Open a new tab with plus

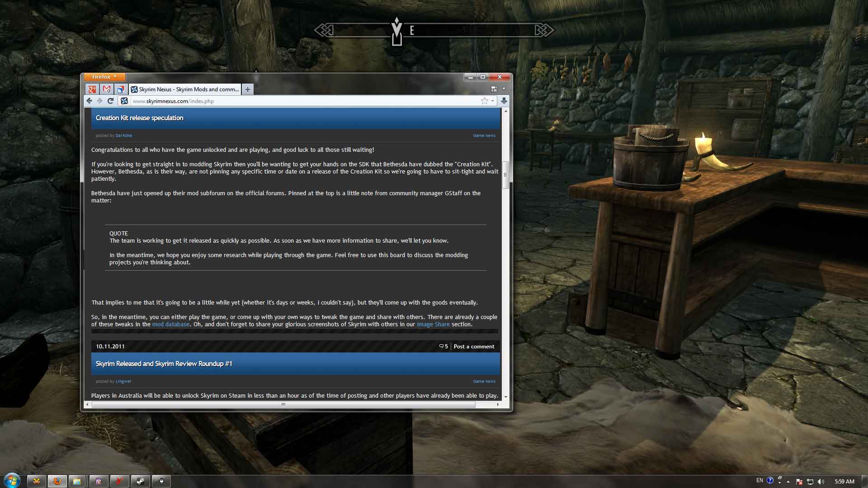click(x=247, y=89)
